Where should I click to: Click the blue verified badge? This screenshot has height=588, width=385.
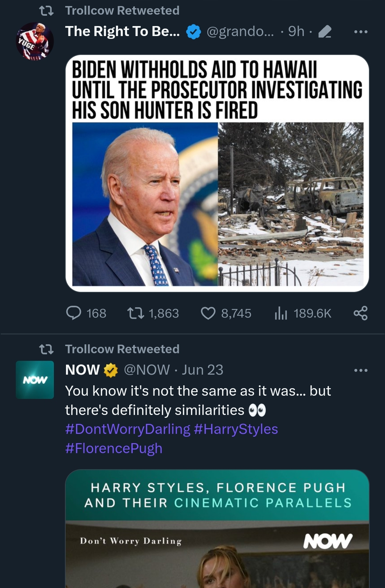coord(193,32)
